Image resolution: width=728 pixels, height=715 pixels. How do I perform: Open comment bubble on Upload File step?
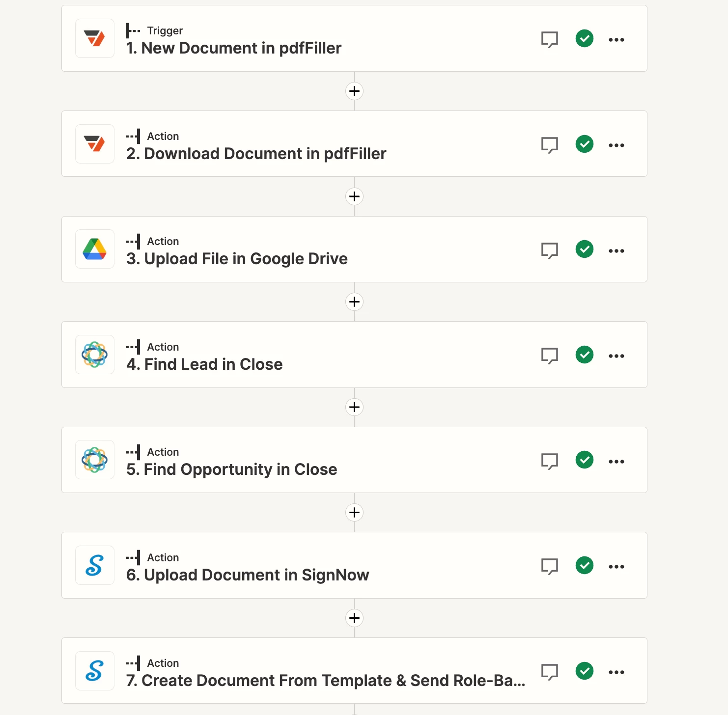(x=550, y=250)
